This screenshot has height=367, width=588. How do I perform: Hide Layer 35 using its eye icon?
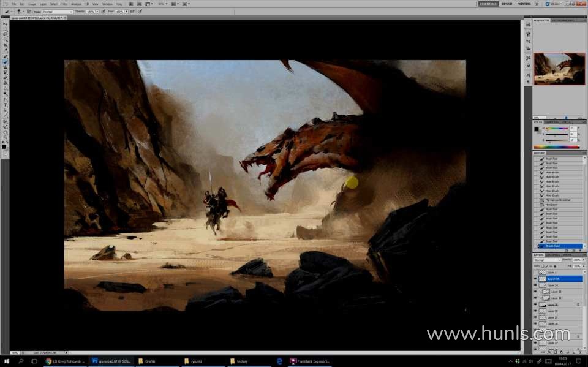535,279
